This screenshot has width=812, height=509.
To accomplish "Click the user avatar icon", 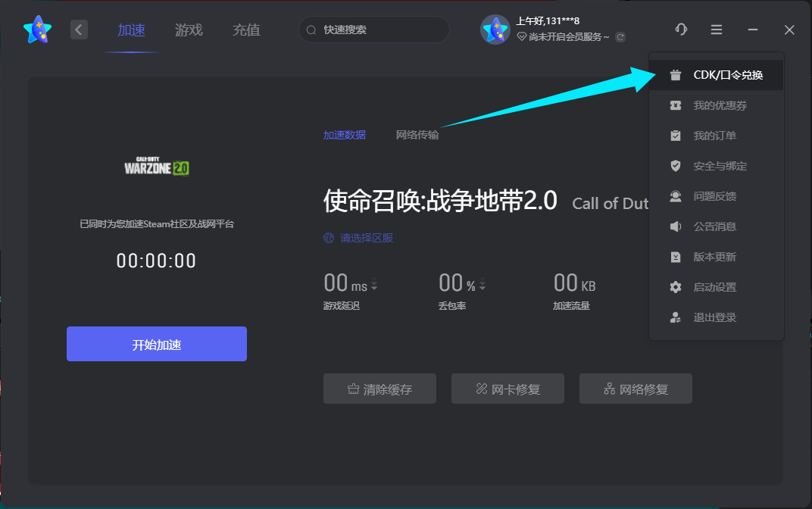I will coord(495,30).
